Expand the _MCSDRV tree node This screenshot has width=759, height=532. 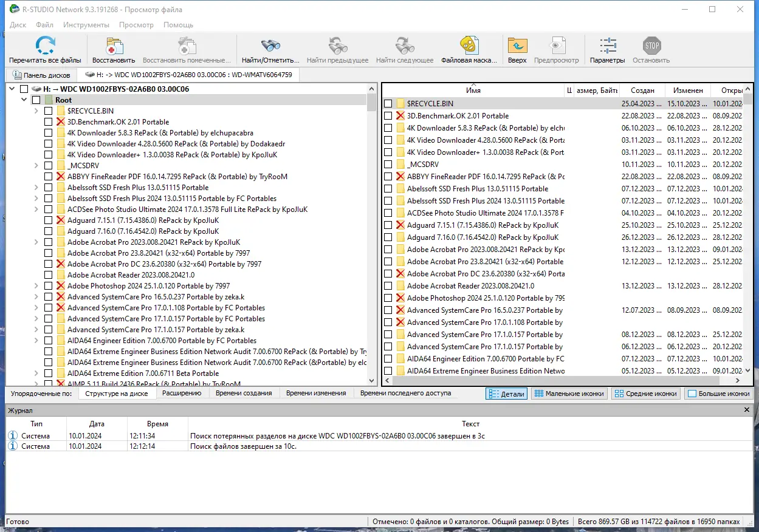coord(37,166)
